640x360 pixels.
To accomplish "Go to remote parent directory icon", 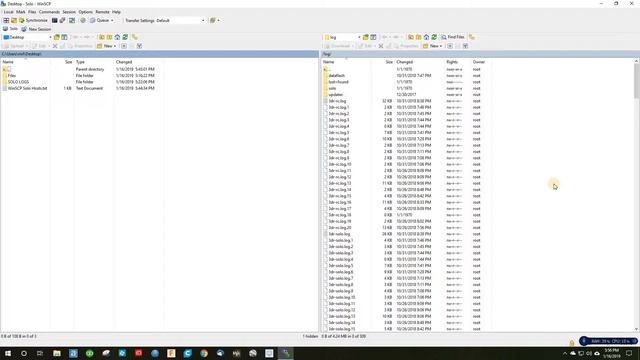I will point(411,37).
